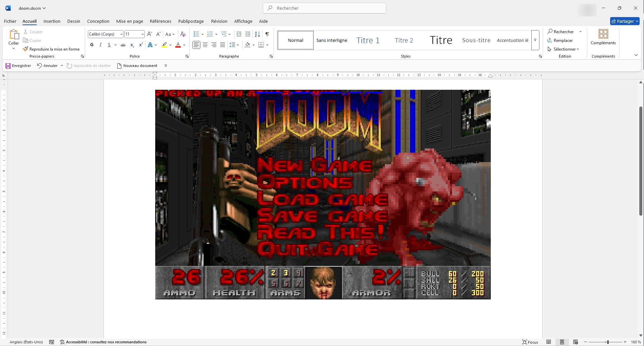Click the Rechercher search box
The image size is (644, 346).
coord(325,8)
